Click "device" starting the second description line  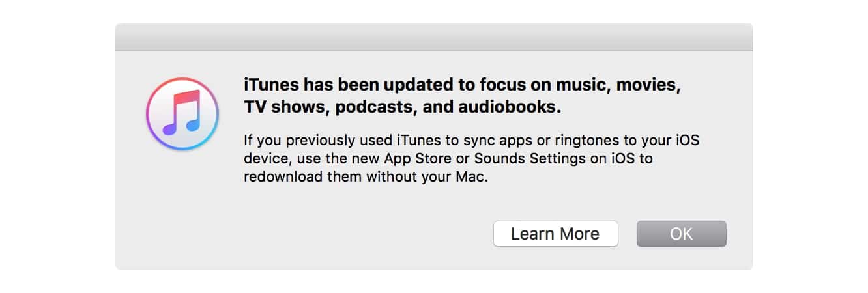point(263,159)
